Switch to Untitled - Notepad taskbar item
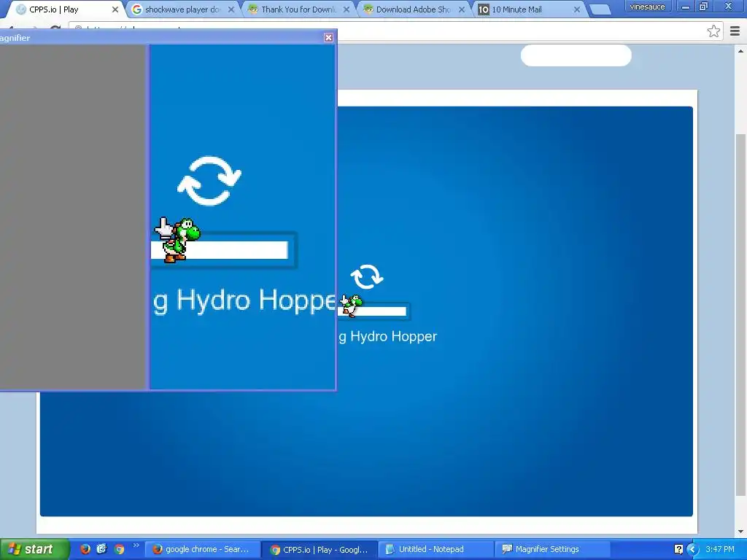Viewport: 747px width, 560px height. tap(436, 550)
